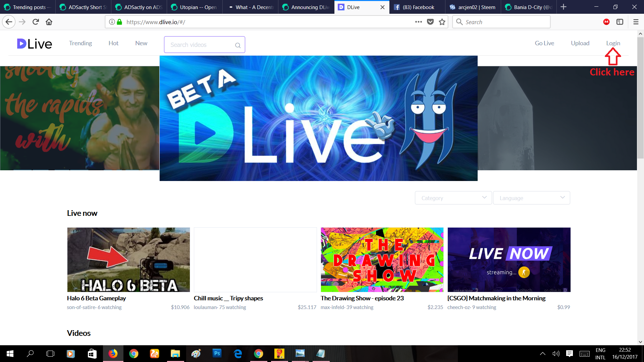Expand the Language dropdown
The width and height of the screenshot is (644, 362).
pyautogui.click(x=532, y=198)
